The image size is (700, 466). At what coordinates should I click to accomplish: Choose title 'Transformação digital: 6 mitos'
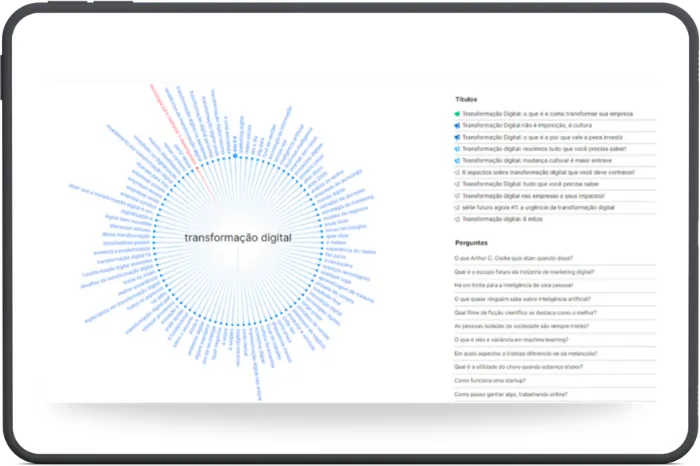502,219
